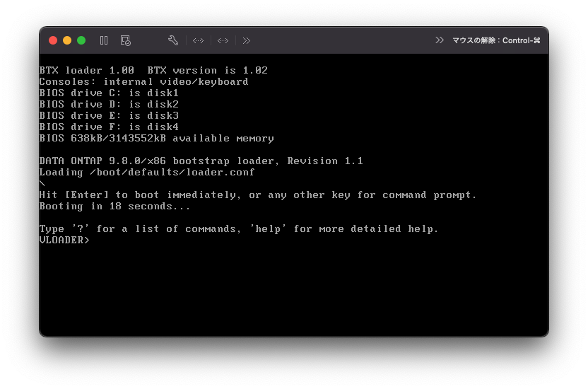
Task: Click 'Loading /boot/defaults/loader.conf' line
Action: pyautogui.click(x=147, y=172)
